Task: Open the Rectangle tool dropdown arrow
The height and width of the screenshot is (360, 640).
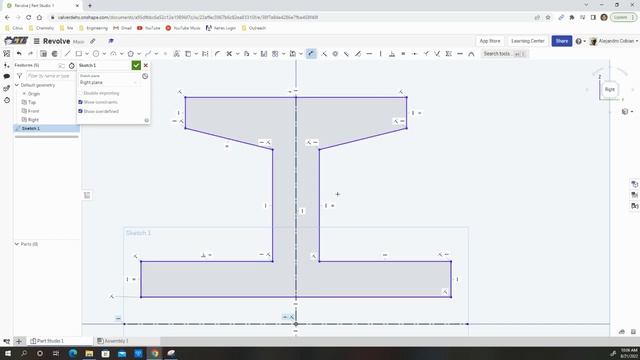Action: click(x=87, y=54)
